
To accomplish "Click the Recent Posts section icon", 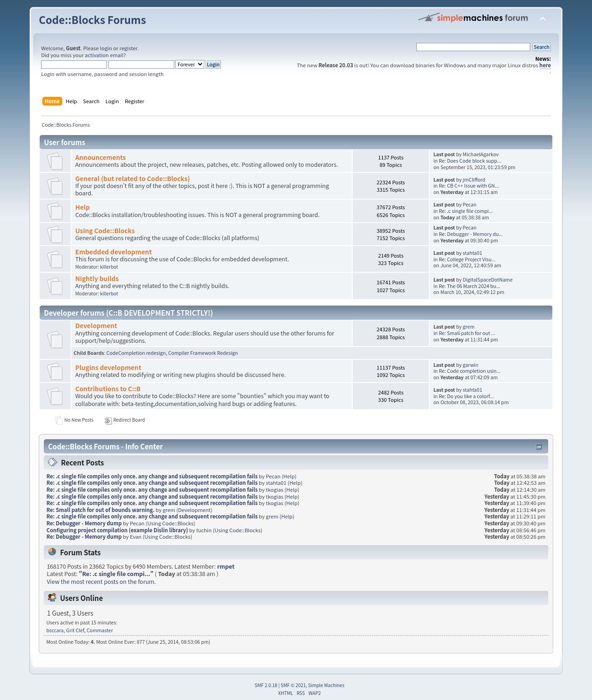I will coord(53,462).
